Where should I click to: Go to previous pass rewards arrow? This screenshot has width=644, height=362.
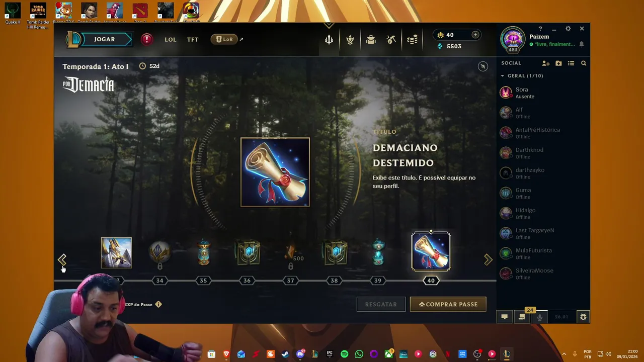tap(62, 259)
